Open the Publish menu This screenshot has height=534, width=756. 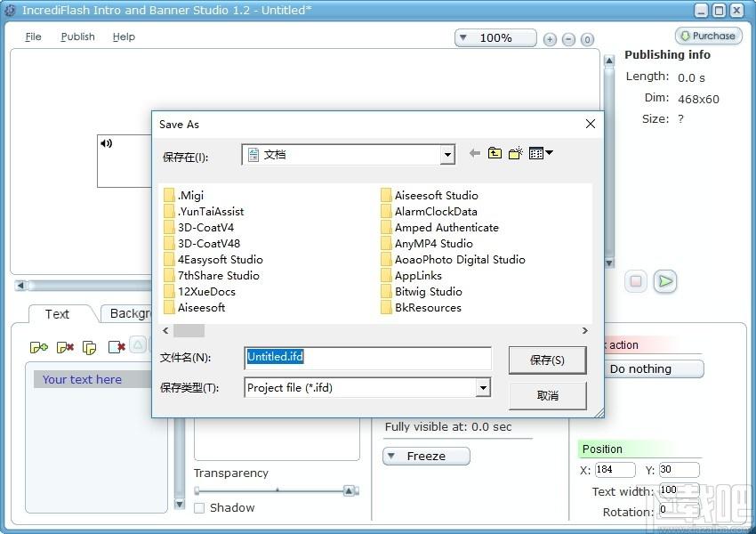77,36
